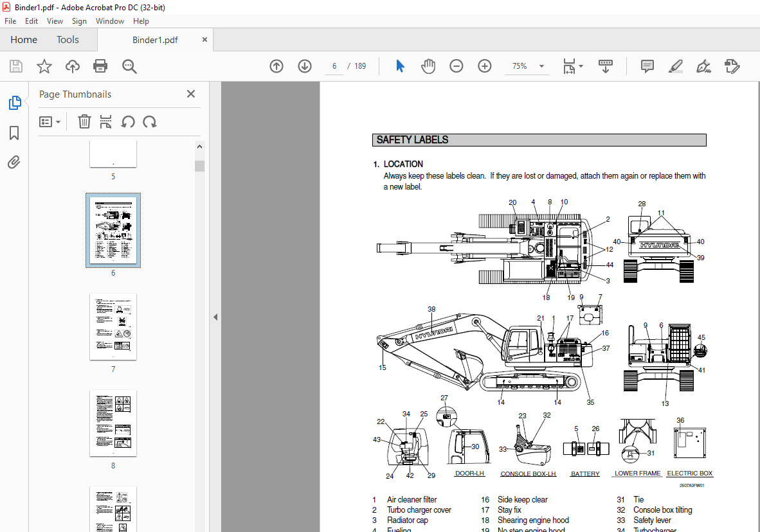This screenshot has width=760, height=532.
Task: Click the Print file icon
Action: [x=100, y=66]
